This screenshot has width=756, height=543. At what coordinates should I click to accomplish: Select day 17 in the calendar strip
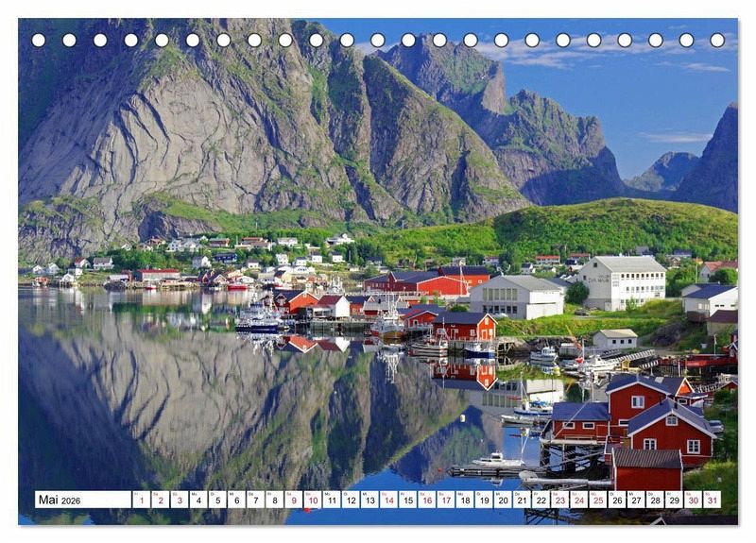[446, 500]
